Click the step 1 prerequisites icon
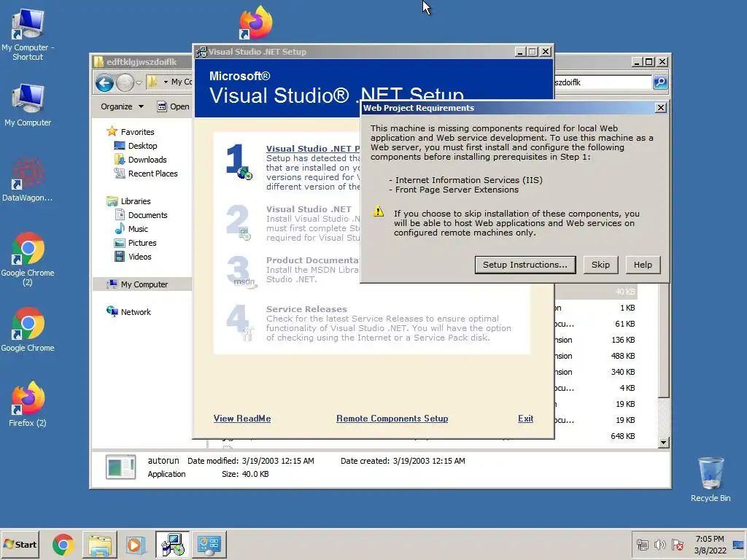This screenshot has height=560, width=747. click(239, 161)
